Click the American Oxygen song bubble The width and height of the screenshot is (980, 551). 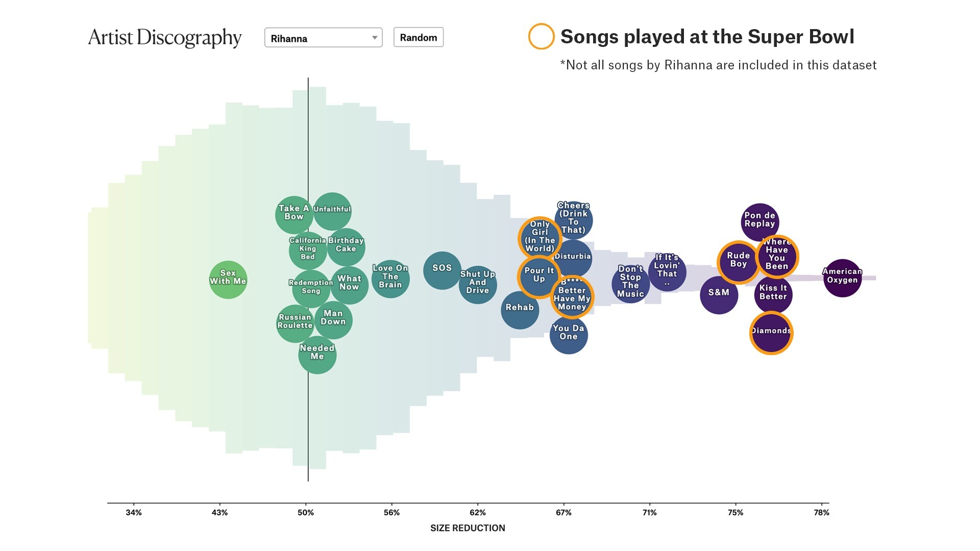point(842,278)
